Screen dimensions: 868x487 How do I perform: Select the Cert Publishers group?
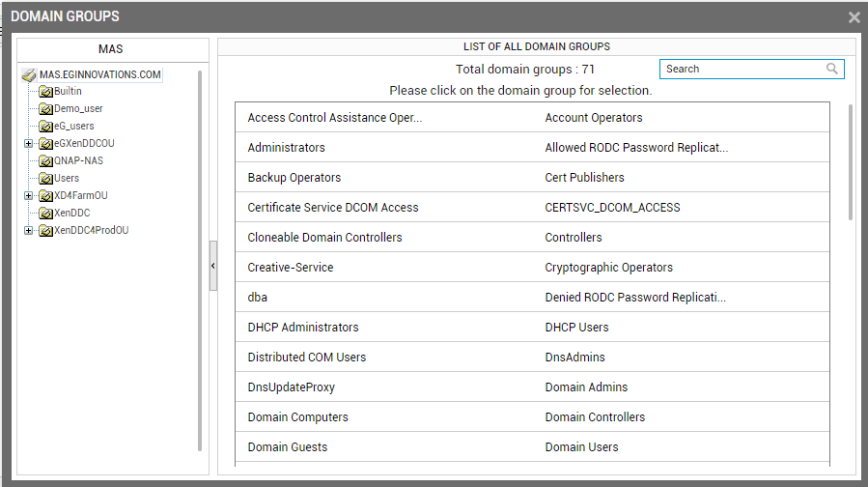584,177
